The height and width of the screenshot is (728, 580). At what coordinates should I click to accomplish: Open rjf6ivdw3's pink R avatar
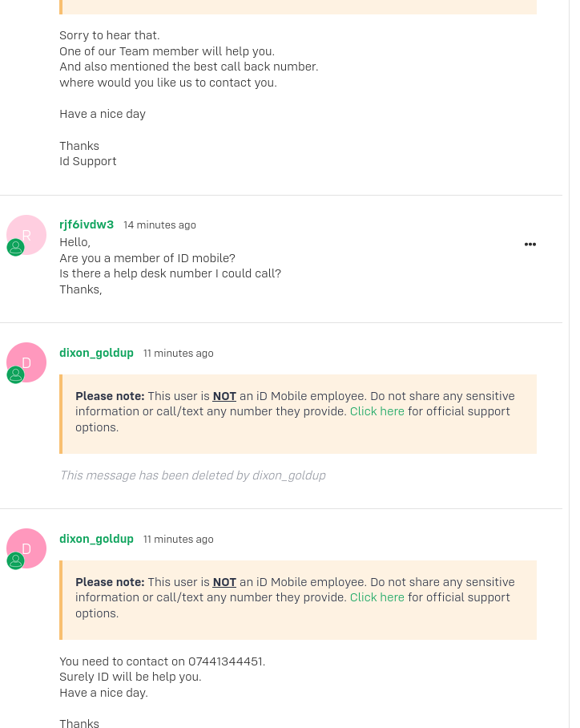coord(26,235)
